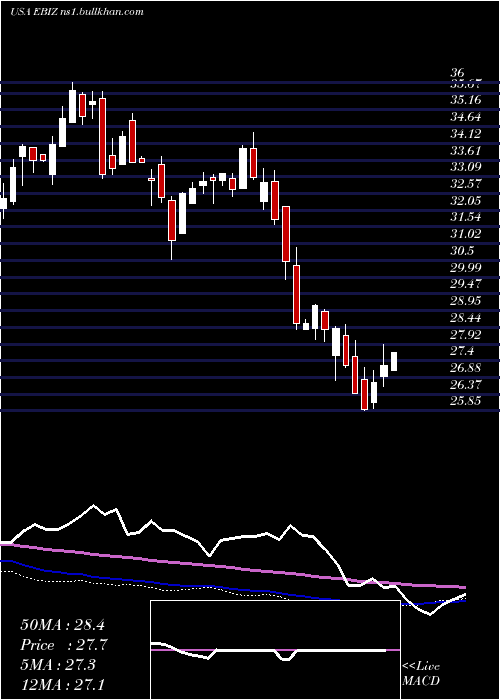The width and height of the screenshot is (500, 700).
Task: Click the 32.05 price level label
Action: [x=466, y=200]
